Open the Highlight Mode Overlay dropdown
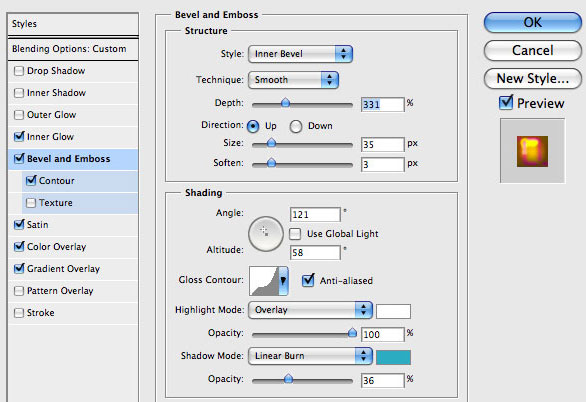This screenshot has height=402, width=586. [310, 310]
